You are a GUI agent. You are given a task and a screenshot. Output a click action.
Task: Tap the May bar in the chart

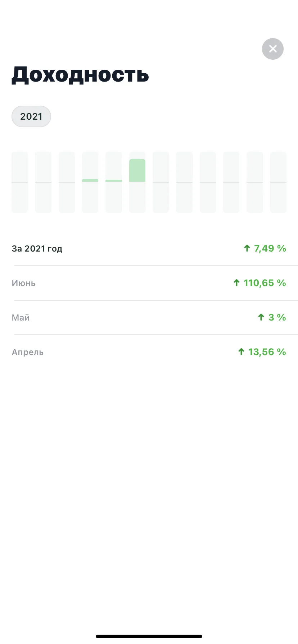[x=114, y=182]
